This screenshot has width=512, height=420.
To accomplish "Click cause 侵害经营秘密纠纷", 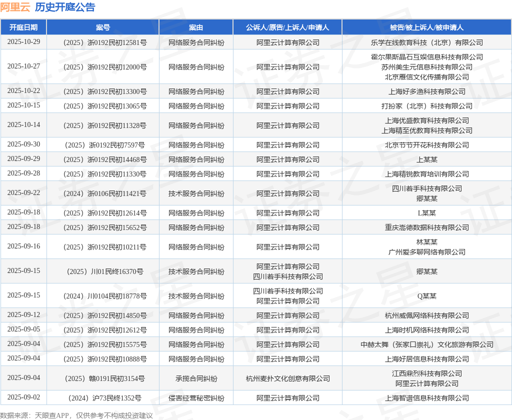I will point(196,398).
